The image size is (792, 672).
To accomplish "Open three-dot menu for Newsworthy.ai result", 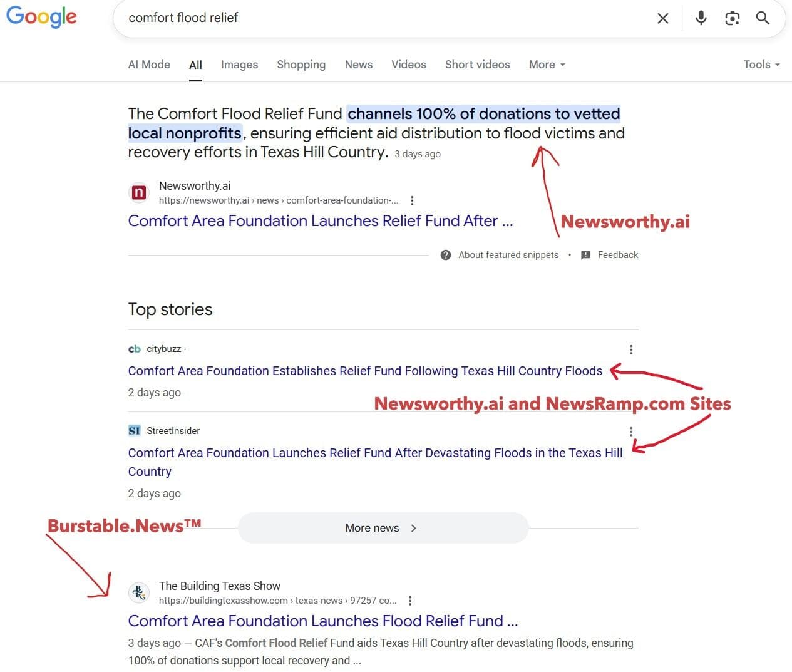I will point(411,200).
